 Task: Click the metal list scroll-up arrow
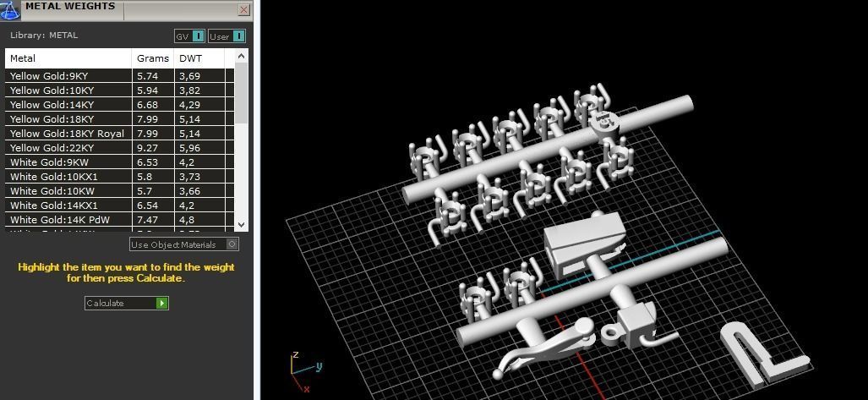[241, 56]
